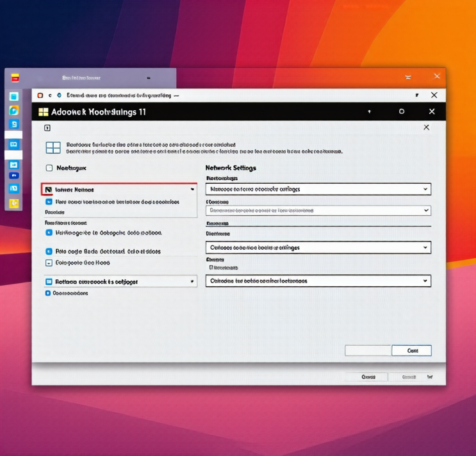The height and width of the screenshot is (456, 476).
Task: Click the 'Guesa' button in the bottom window strip
Action: [368, 377]
